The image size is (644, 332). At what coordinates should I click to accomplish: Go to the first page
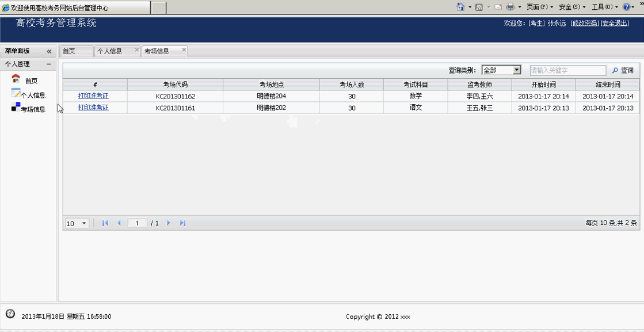[105, 223]
